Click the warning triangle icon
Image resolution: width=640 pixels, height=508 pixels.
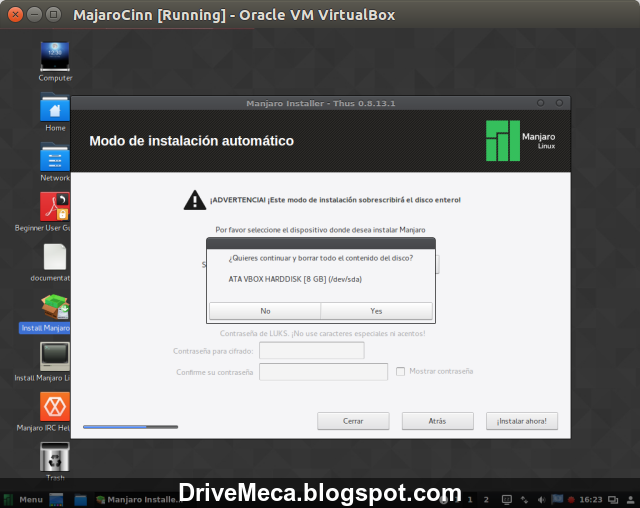(195, 200)
